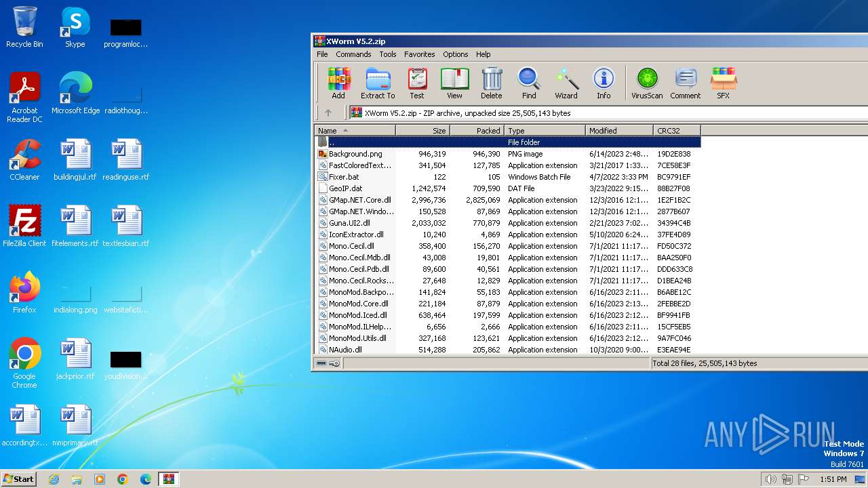Click the Test archive icon

click(417, 83)
